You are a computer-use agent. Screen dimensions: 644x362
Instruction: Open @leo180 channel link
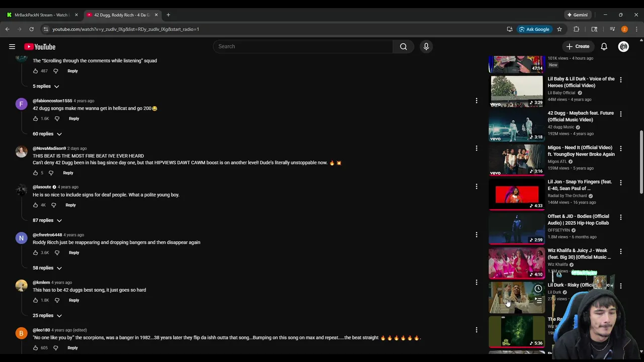coord(41,330)
